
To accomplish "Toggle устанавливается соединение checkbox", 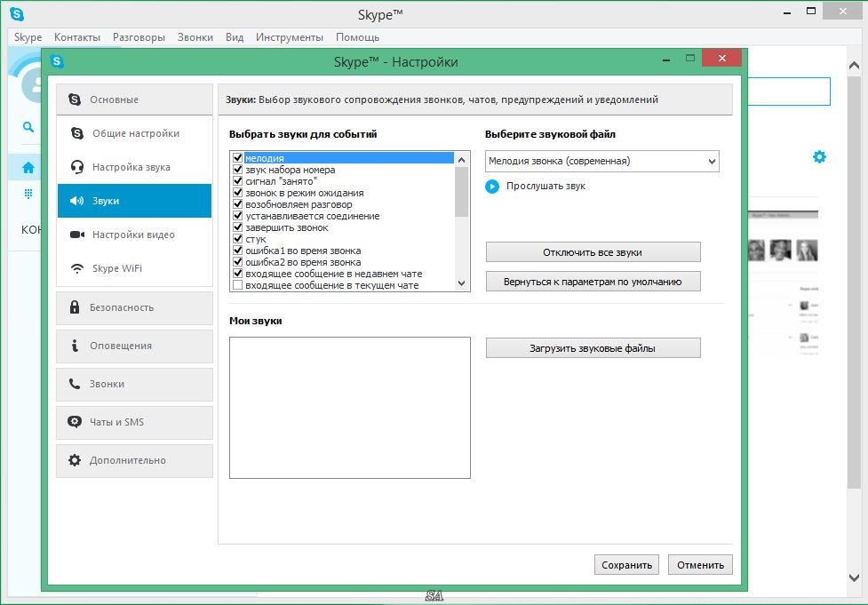I will click(x=238, y=216).
